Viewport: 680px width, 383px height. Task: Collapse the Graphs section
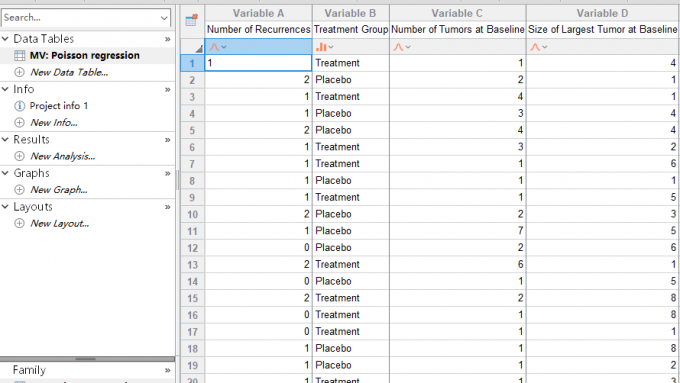click(5, 173)
